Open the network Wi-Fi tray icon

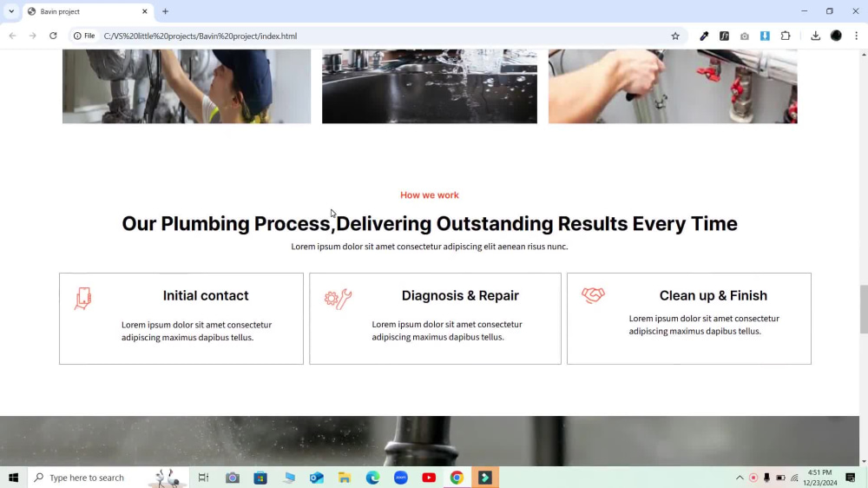pyautogui.click(x=794, y=478)
